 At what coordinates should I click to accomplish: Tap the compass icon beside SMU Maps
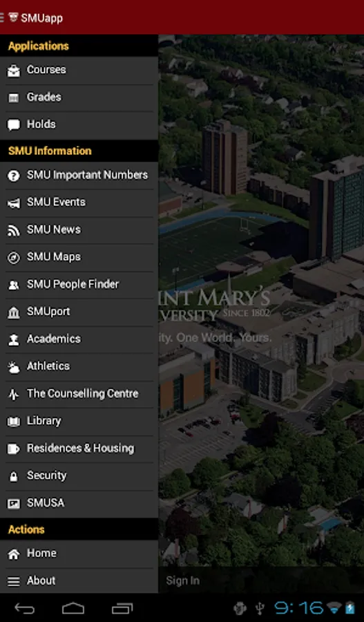coord(14,258)
